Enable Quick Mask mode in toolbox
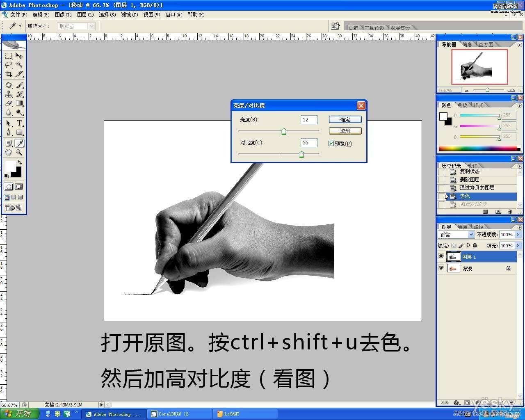The image size is (525, 420). 19,187
